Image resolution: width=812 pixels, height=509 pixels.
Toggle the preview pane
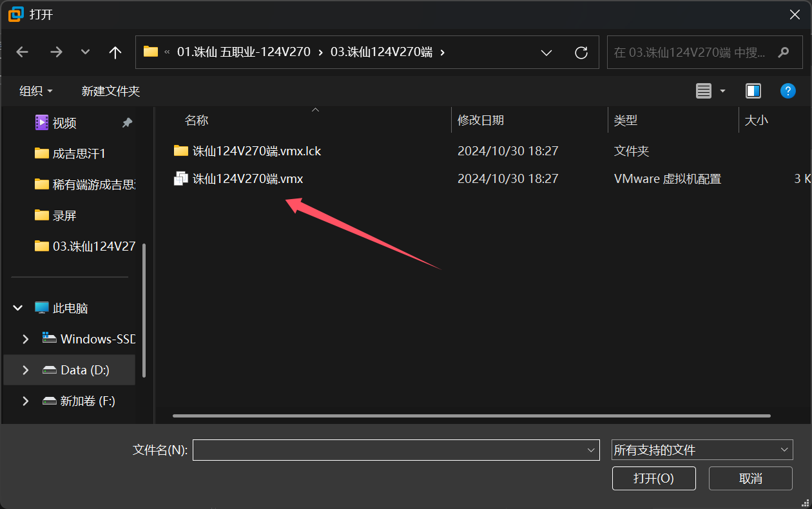(753, 91)
